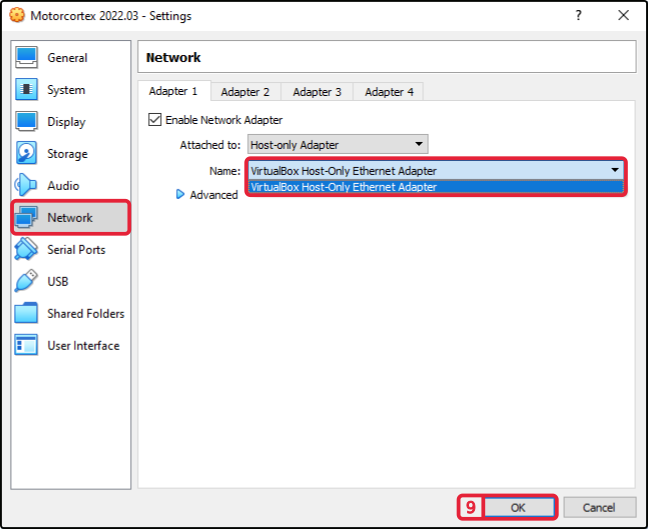
Task: Select the System label in sidebar
Action: pyautogui.click(x=66, y=90)
